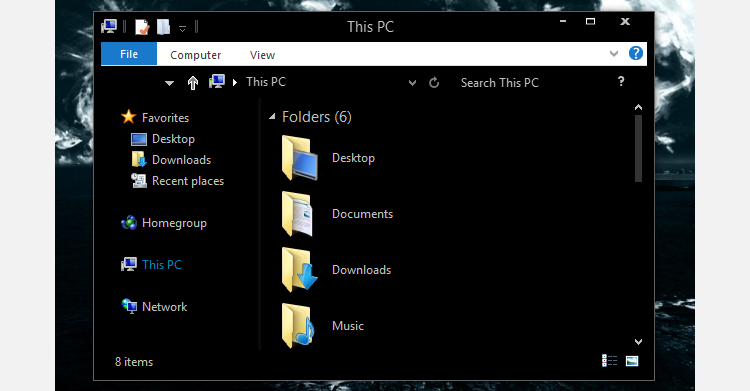Viewport: 750px width, 391px height.
Task: Close the This PC window
Action: [x=625, y=22]
